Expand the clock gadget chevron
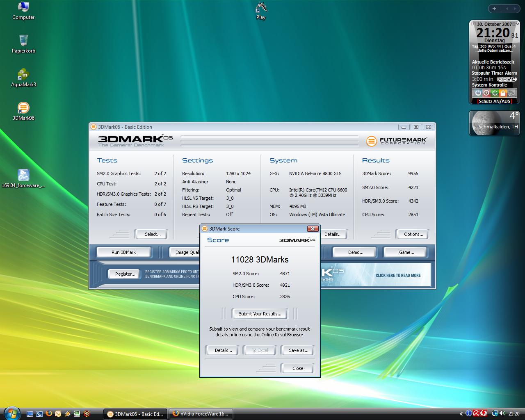The width and height of the screenshot is (525, 420). pyautogui.click(x=518, y=24)
